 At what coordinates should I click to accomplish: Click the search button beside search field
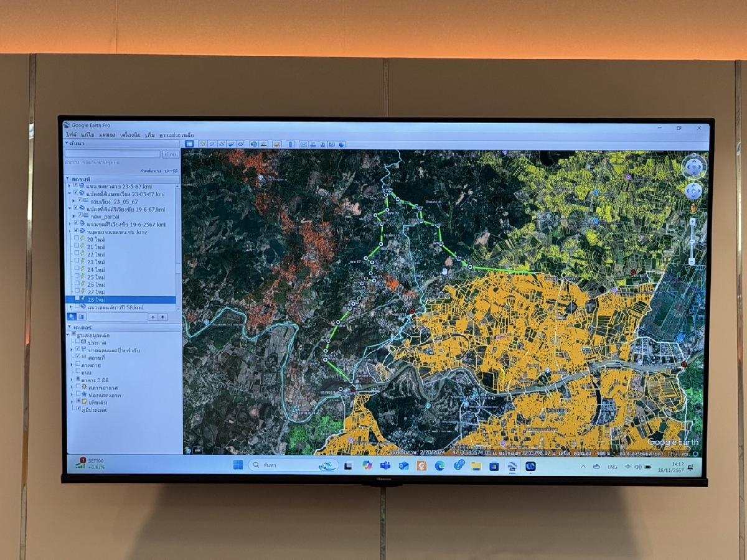(x=169, y=154)
